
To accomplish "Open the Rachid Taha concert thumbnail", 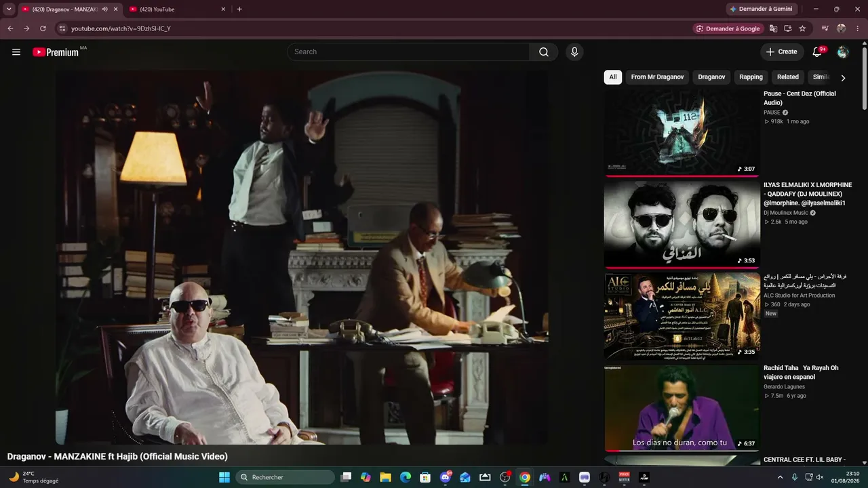I will tap(682, 408).
